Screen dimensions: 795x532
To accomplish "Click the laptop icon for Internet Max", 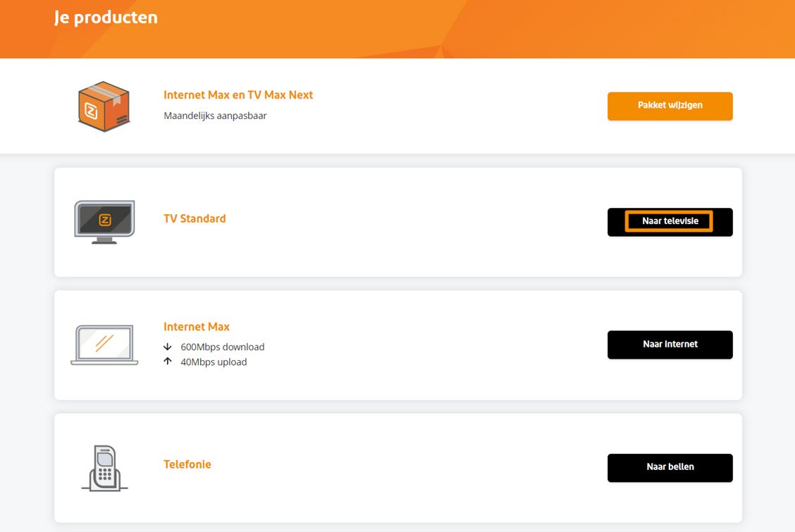I will pyautogui.click(x=104, y=344).
